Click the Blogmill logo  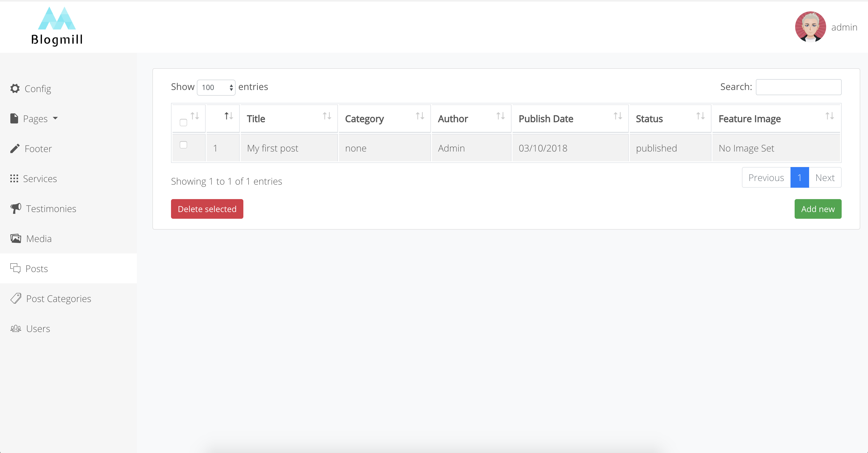click(57, 26)
